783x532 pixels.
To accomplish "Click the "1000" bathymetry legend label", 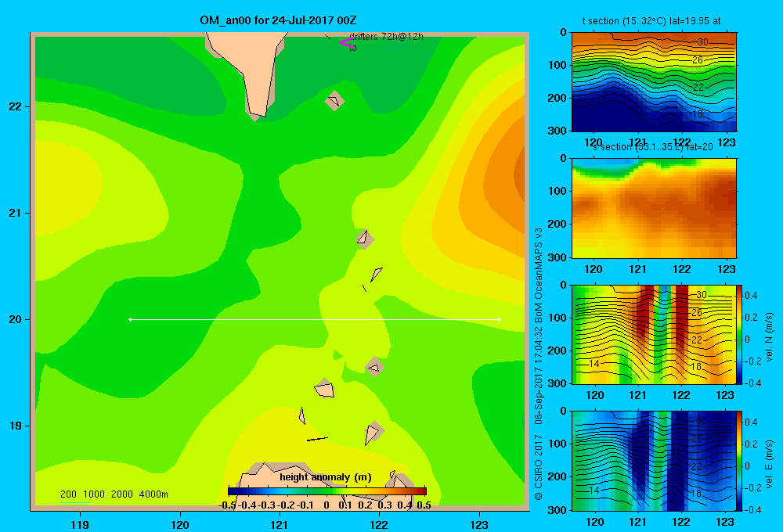I will pyautogui.click(x=94, y=494).
